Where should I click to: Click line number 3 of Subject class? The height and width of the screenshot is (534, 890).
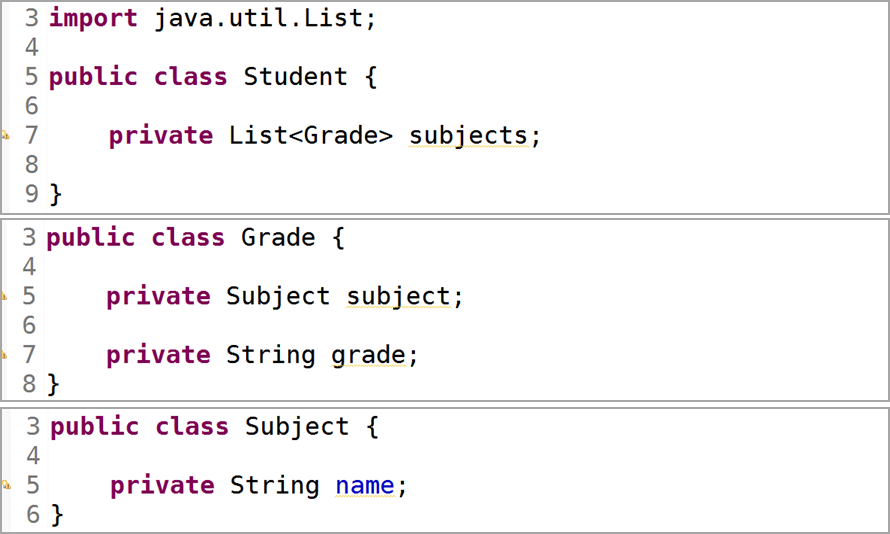point(33,427)
